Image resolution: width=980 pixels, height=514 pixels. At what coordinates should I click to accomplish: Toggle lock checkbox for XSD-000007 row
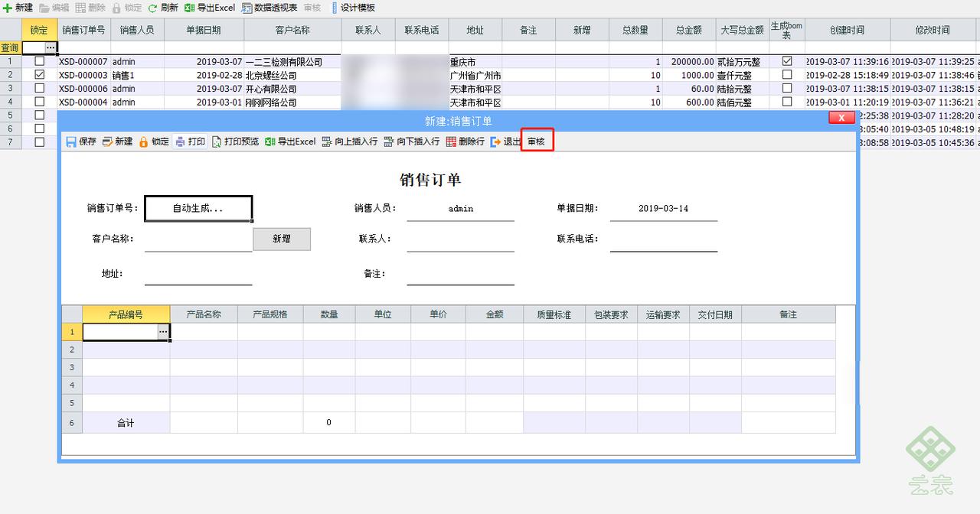(x=40, y=61)
